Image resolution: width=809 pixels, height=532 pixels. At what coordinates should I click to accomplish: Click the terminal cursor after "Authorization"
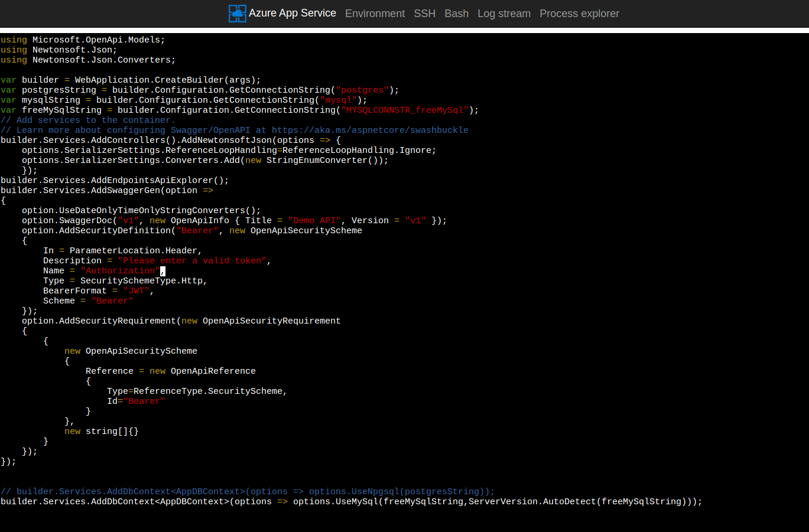[163, 270]
